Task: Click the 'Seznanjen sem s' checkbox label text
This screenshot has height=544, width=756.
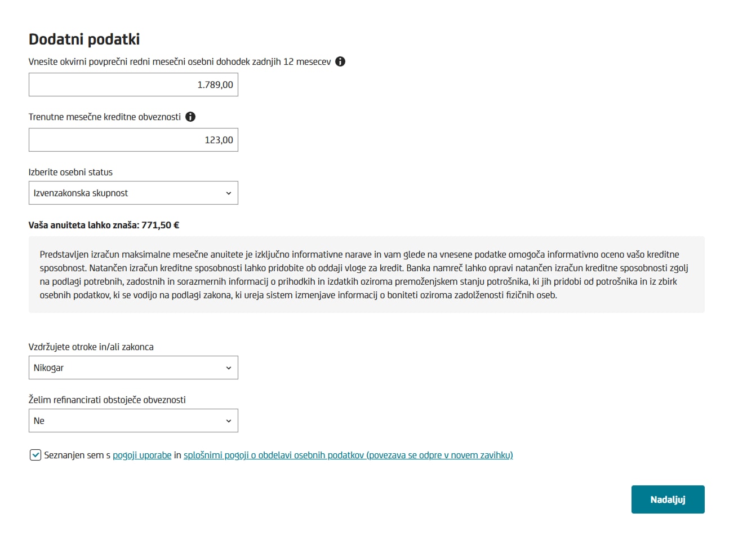Action: 77,455
